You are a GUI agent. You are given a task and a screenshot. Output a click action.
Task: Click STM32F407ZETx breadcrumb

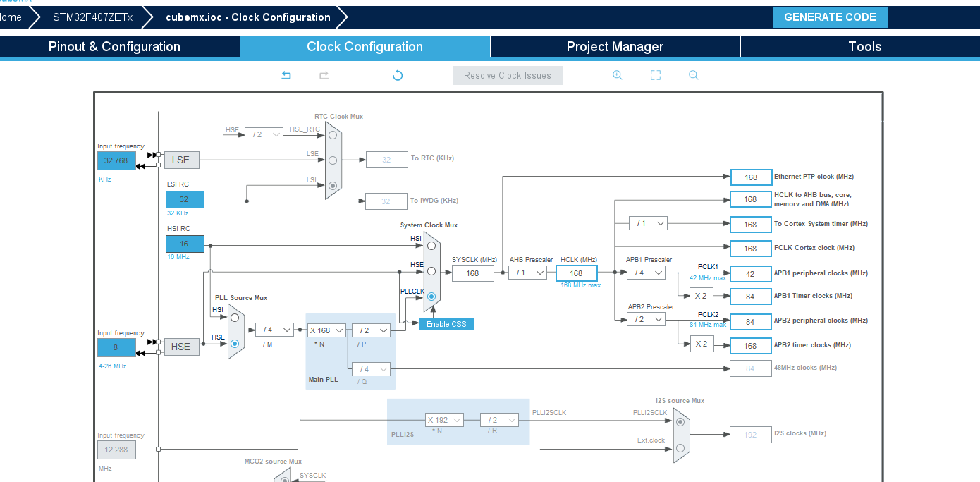(x=93, y=17)
